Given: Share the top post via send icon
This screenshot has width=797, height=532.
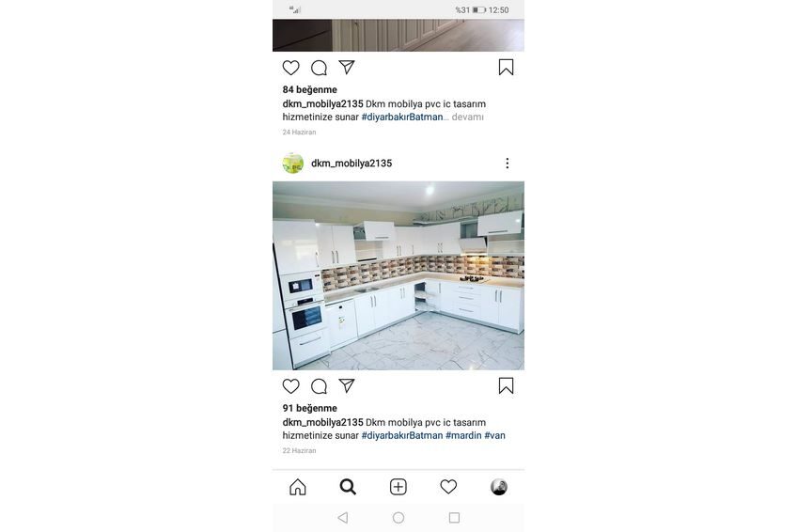Looking at the screenshot, I should coord(347,67).
